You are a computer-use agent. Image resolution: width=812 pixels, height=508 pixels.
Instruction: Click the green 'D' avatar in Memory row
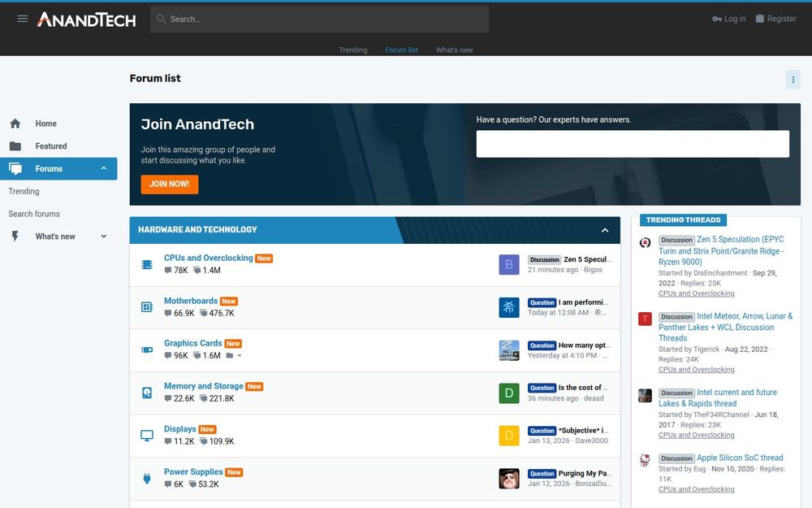[x=509, y=393]
